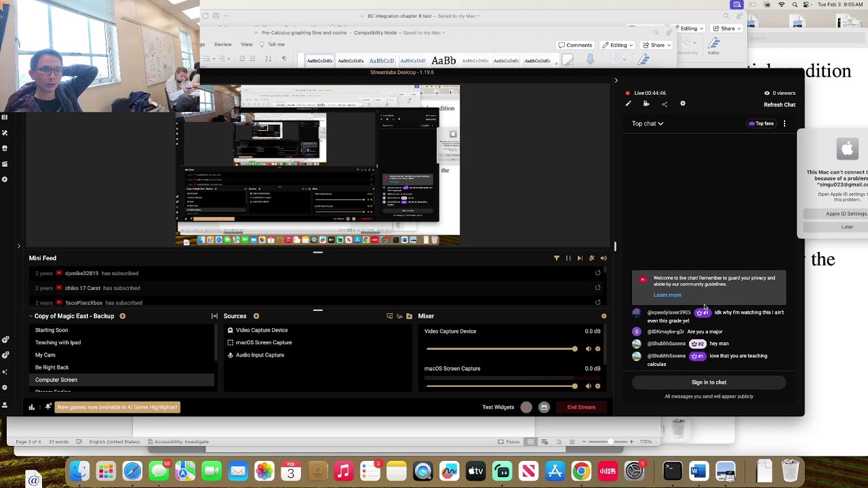The image size is (868, 488).
Task: Add a new scene with plus icon
Action: coord(123,316)
